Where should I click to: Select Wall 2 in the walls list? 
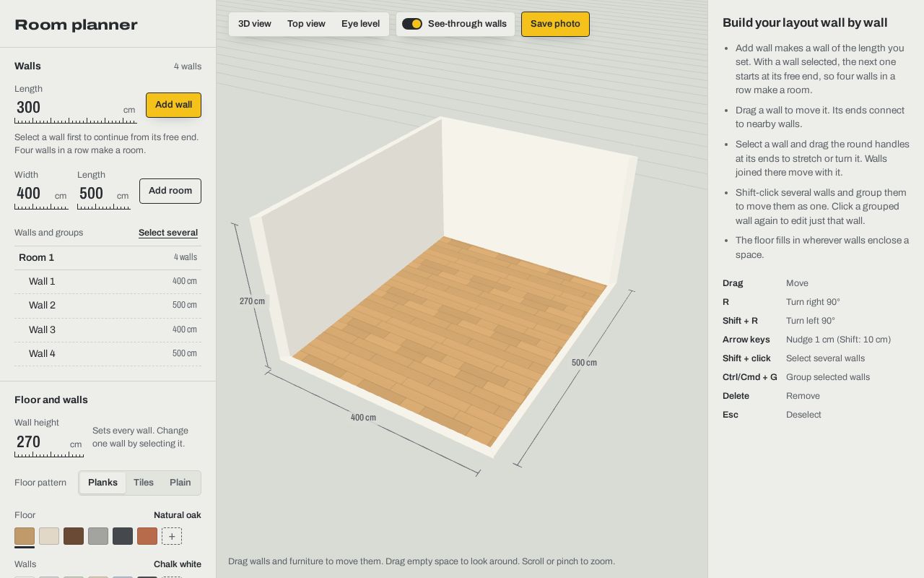pos(108,306)
